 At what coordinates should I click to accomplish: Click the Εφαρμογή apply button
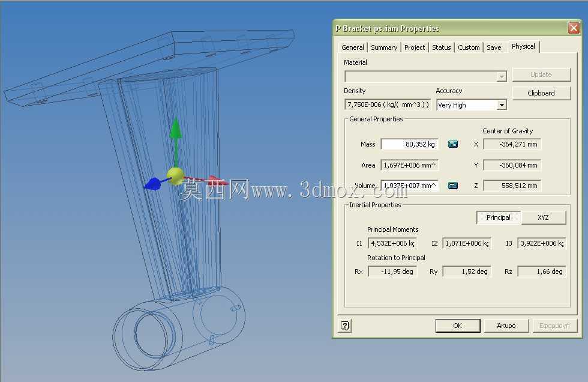[554, 326]
